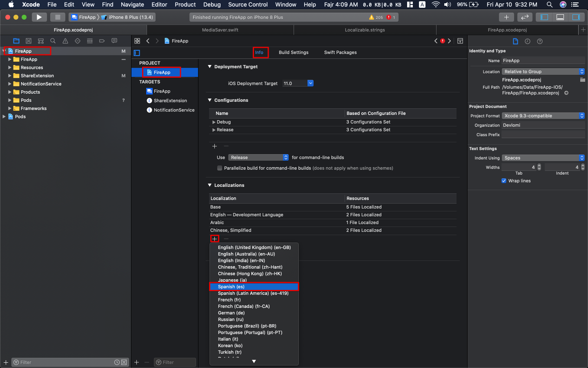The width and height of the screenshot is (588, 368).
Task: Open the find navigator magnifier icon
Action: pos(53,41)
